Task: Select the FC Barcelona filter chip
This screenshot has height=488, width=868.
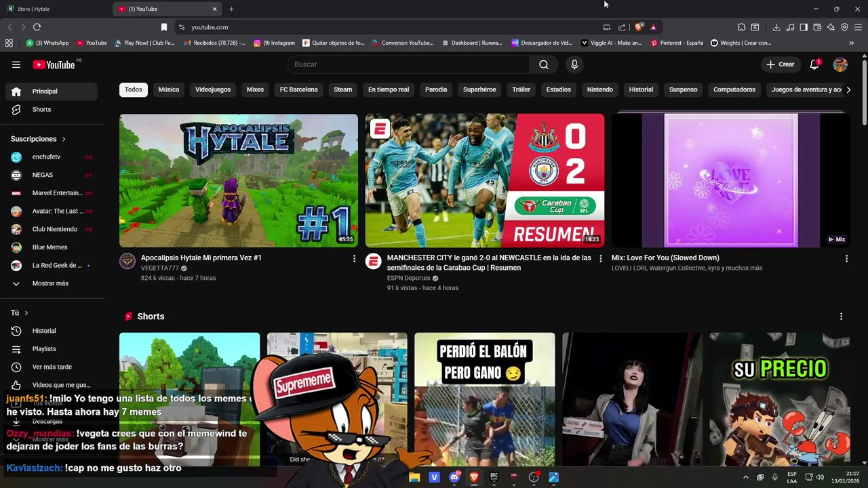Action: click(298, 89)
